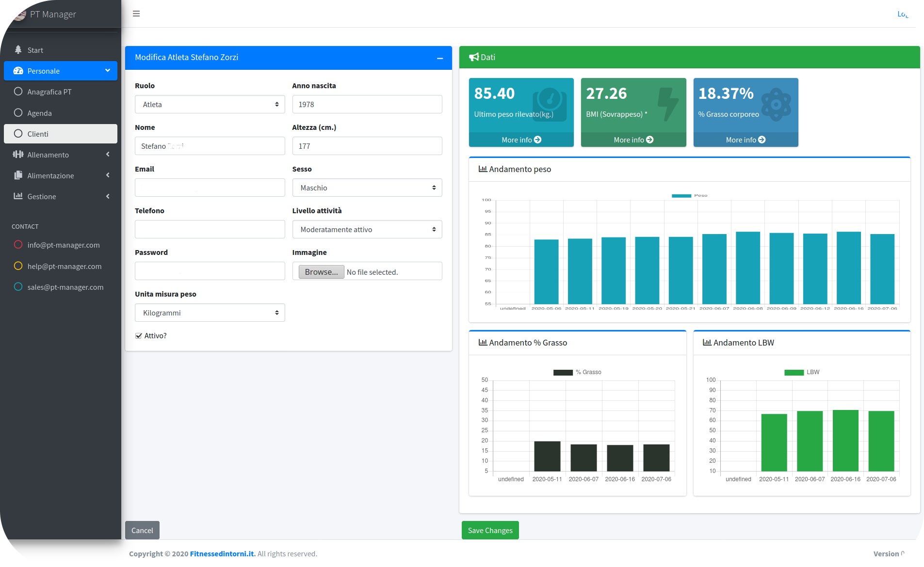This screenshot has width=924, height=567.
Task: Click the Agenda circle icon
Action: 18,113
